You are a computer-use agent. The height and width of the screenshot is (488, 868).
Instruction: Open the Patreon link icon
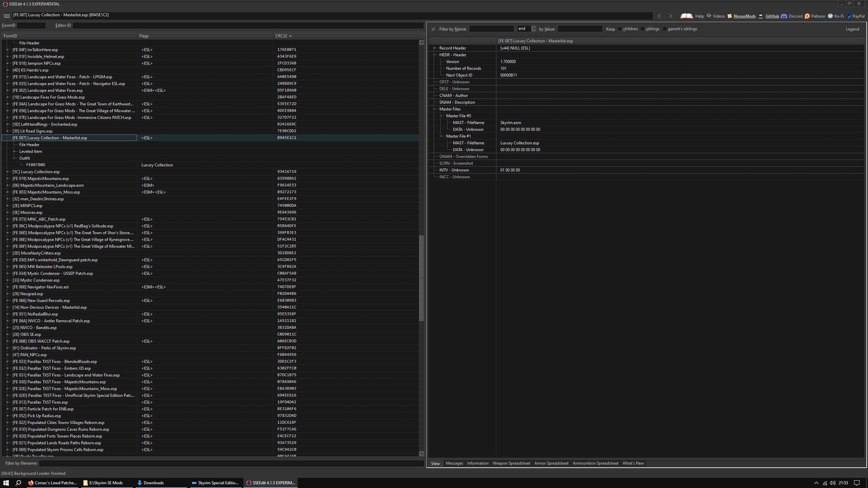point(807,16)
